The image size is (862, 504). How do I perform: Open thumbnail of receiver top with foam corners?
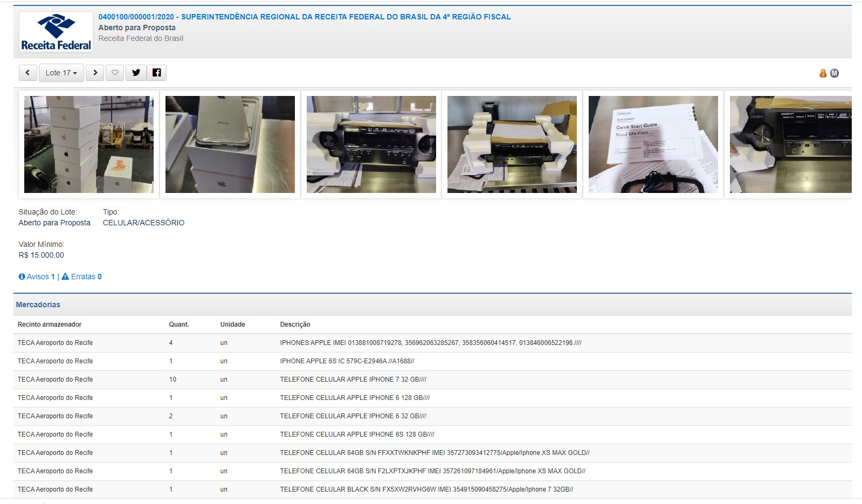click(512, 144)
